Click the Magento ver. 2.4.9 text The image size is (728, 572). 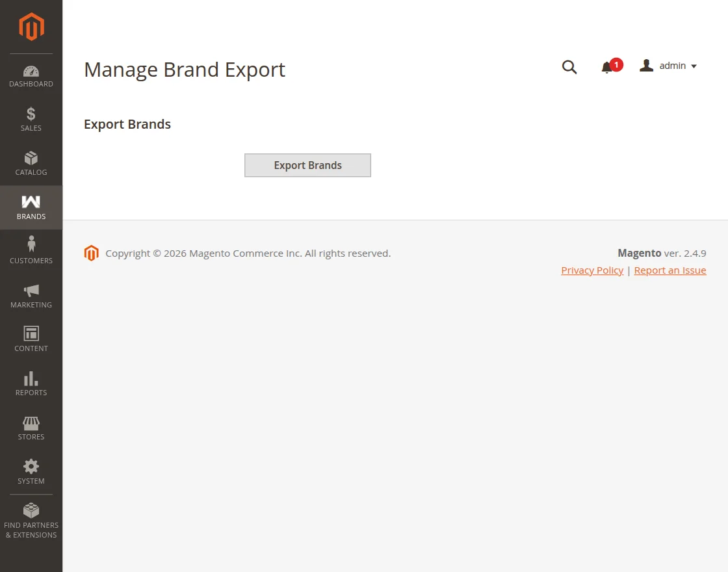(662, 253)
